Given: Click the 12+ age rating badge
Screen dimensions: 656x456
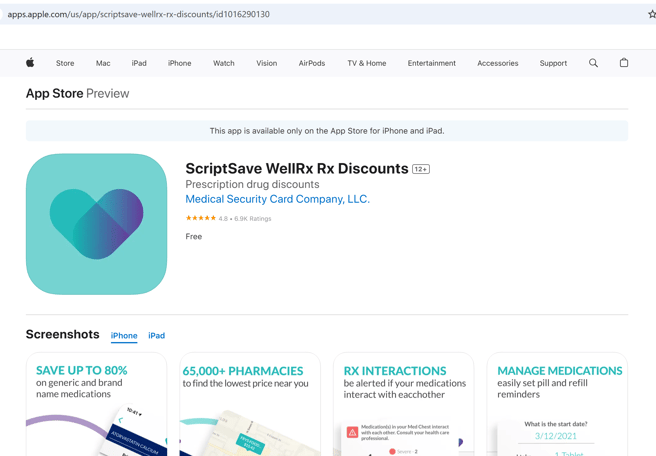Looking at the screenshot, I should pos(421,169).
